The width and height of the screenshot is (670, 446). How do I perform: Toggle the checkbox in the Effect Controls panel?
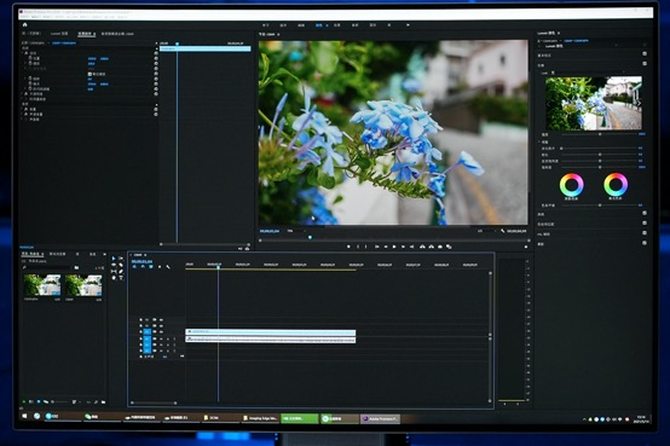click(x=91, y=74)
